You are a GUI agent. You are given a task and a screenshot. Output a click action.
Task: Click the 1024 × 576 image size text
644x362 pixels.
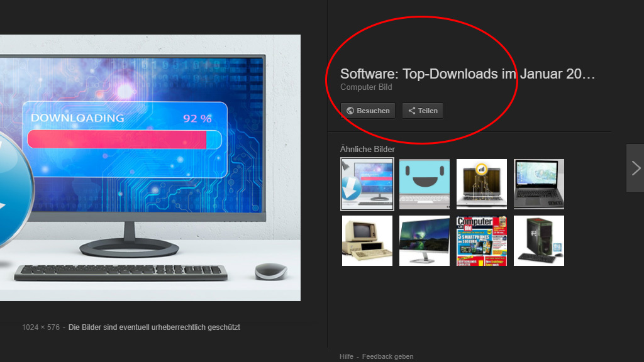tap(41, 327)
